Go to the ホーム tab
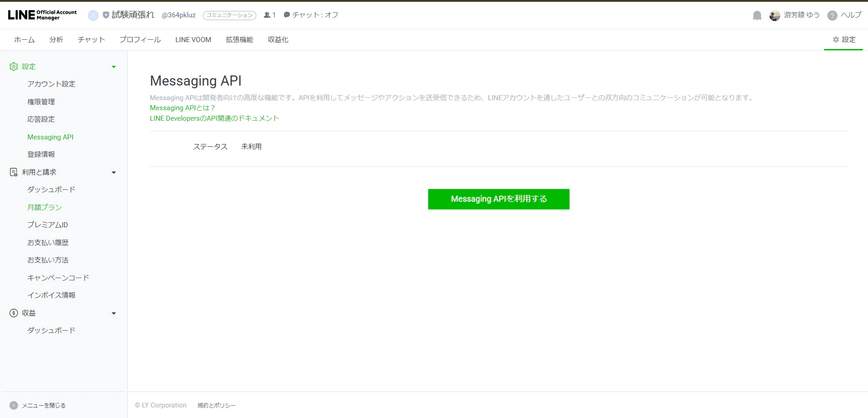868x418 pixels. 24,40
